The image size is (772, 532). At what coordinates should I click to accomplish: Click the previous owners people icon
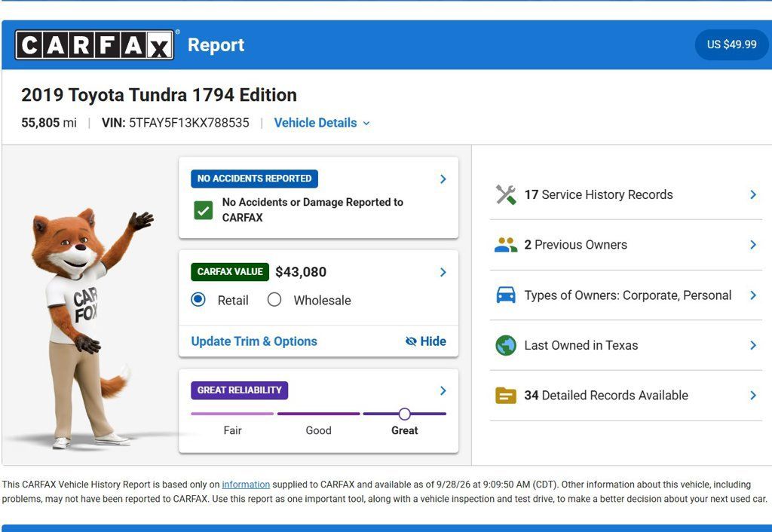click(506, 245)
